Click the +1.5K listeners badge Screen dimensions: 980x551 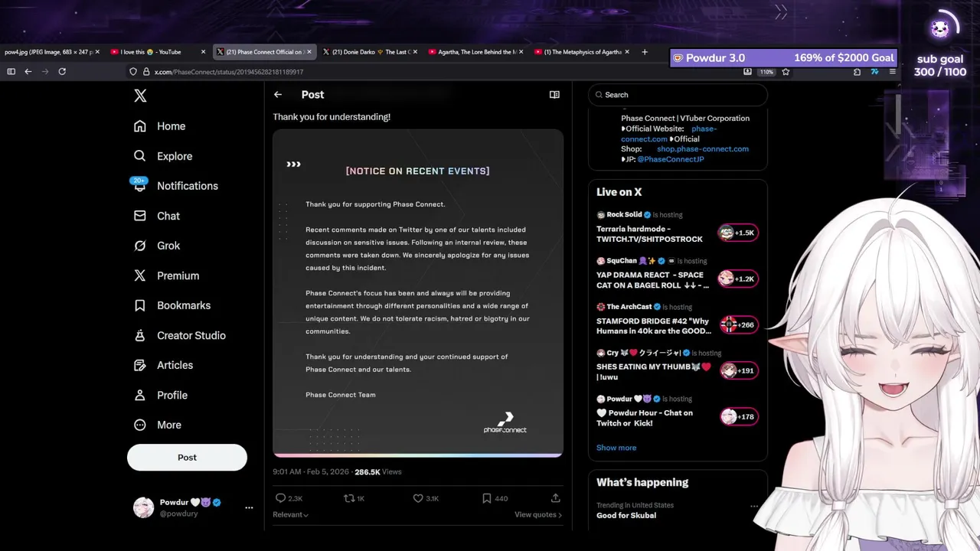tap(738, 233)
